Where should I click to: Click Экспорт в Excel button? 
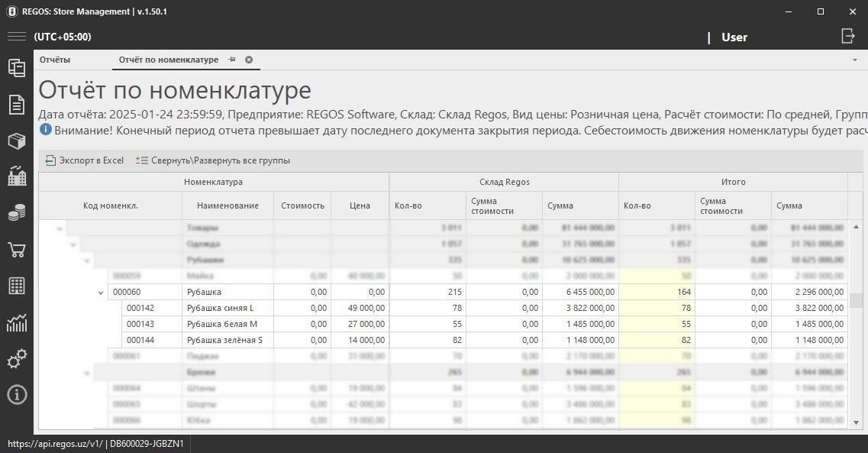coord(85,160)
